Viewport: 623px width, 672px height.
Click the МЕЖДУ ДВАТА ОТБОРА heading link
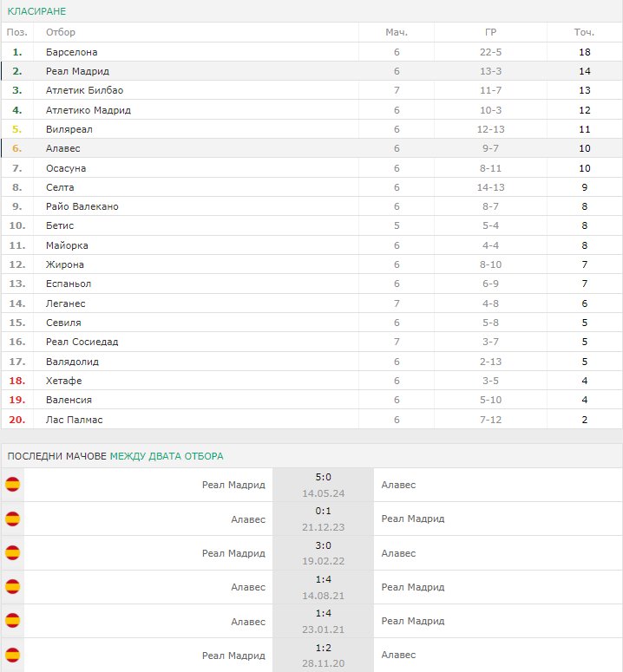167,456
